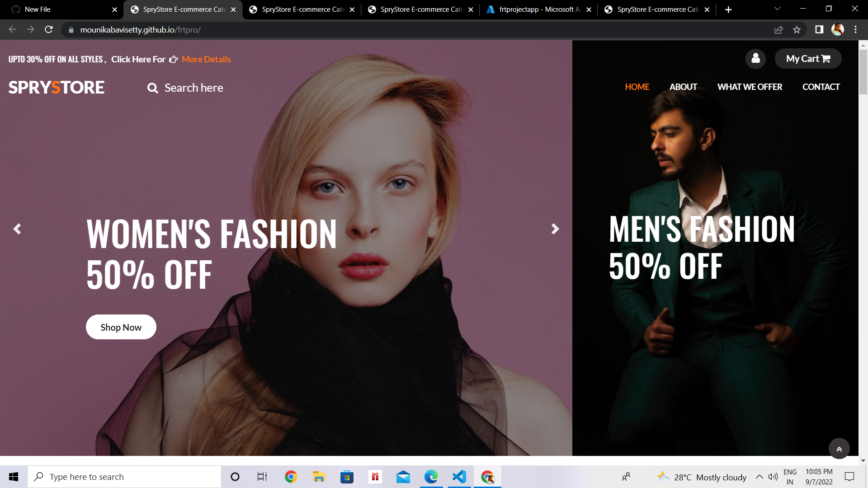868x488 pixels.
Task: Click the Shop Now button
Action: point(121,327)
